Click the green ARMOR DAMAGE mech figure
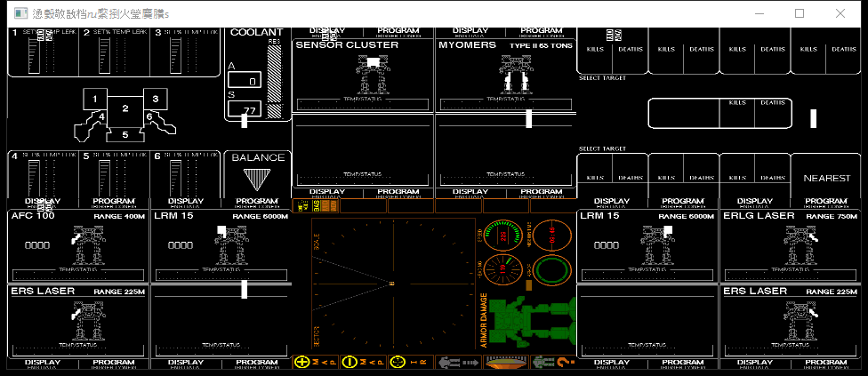The width and height of the screenshot is (868, 376). pyautogui.click(x=533, y=323)
